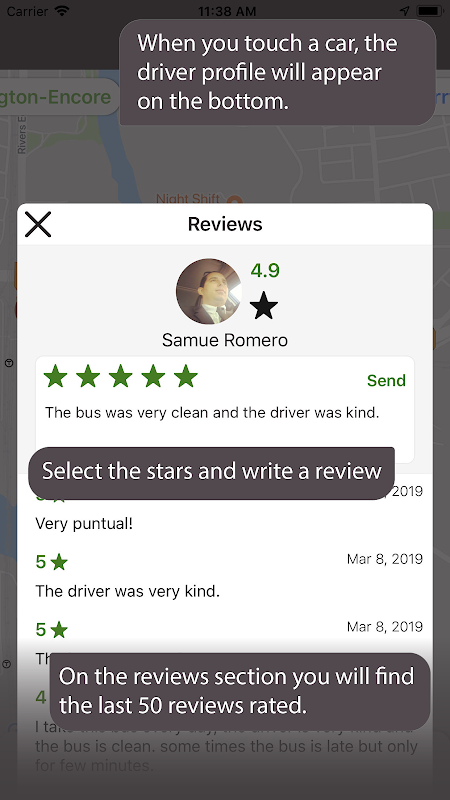450x800 pixels.
Task: Tap the location arrow in the status bar
Action: [405, 11]
